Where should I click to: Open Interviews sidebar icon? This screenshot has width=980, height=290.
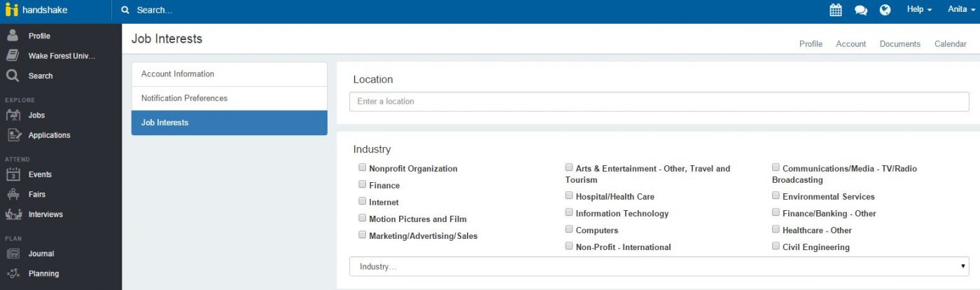click(x=14, y=214)
